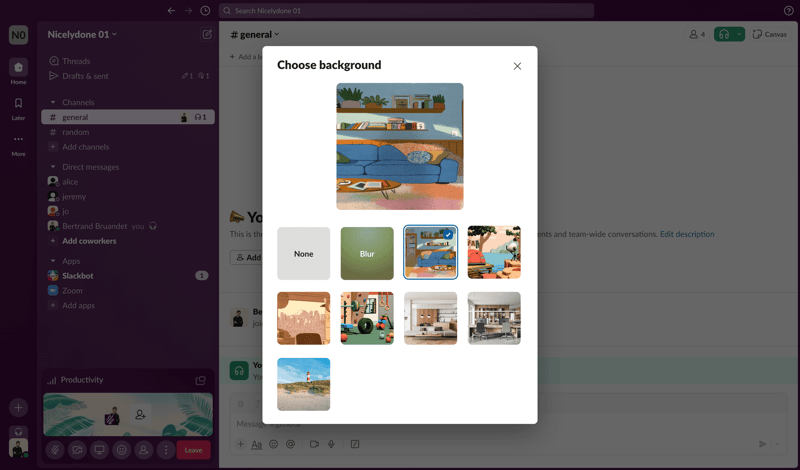Open the Later sidebar tab

pyautogui.click(x=18, y=109)
